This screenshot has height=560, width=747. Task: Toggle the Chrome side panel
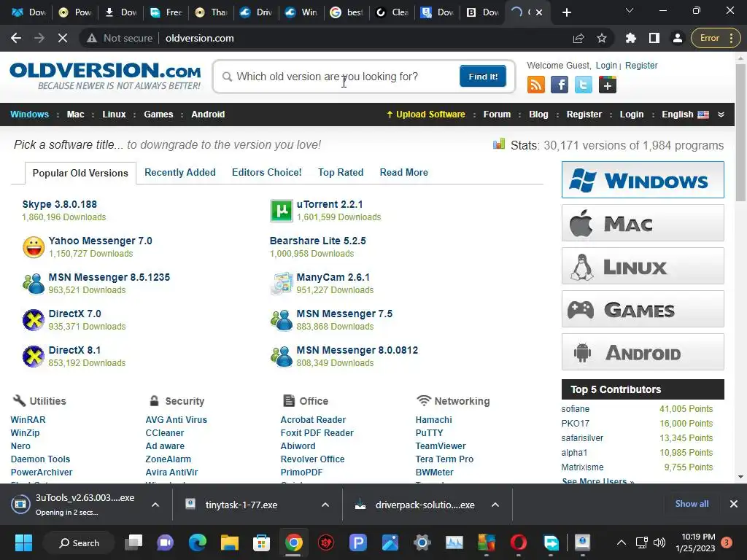[654, 38]
